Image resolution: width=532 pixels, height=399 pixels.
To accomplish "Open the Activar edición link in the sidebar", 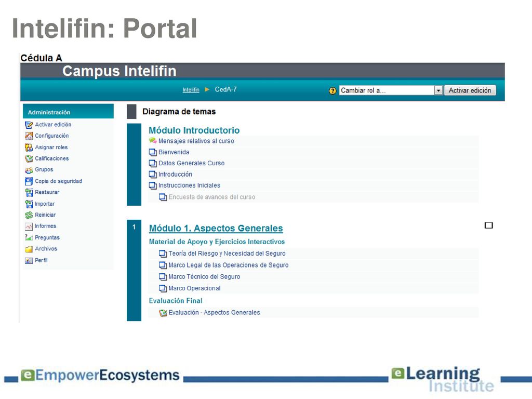I will 53,125.
